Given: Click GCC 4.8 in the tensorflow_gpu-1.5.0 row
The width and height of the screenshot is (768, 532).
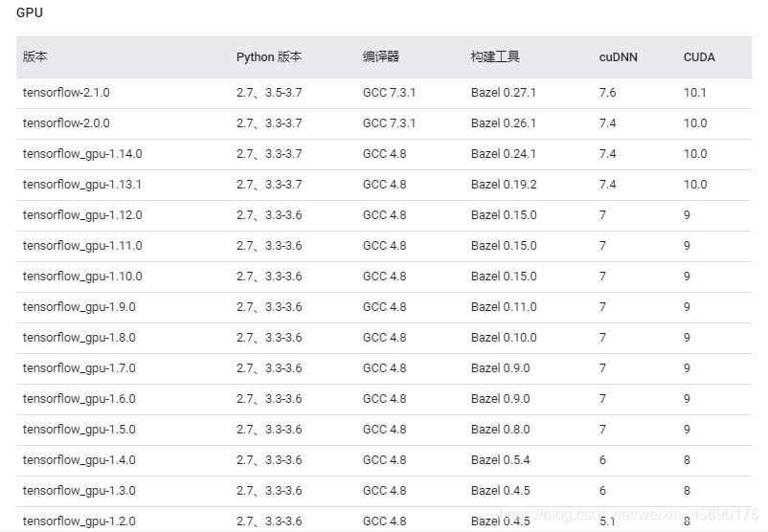Looking at the screenshot, I should coord(385,430).
